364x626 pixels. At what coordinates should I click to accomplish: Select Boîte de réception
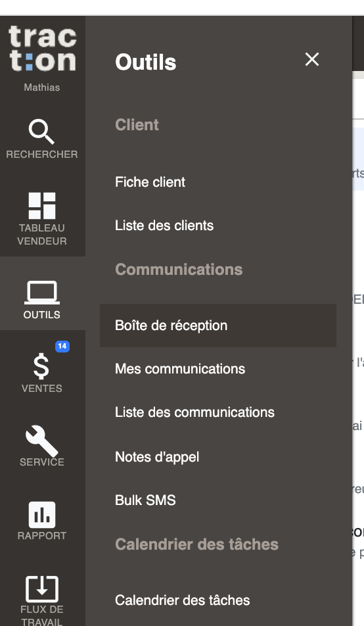[x=218, y=325]
